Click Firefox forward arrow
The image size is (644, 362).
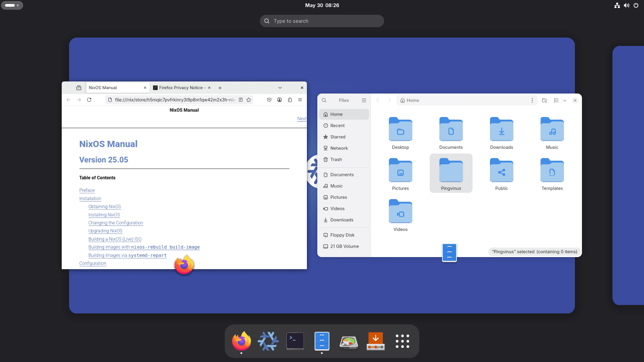click(79, 100)
